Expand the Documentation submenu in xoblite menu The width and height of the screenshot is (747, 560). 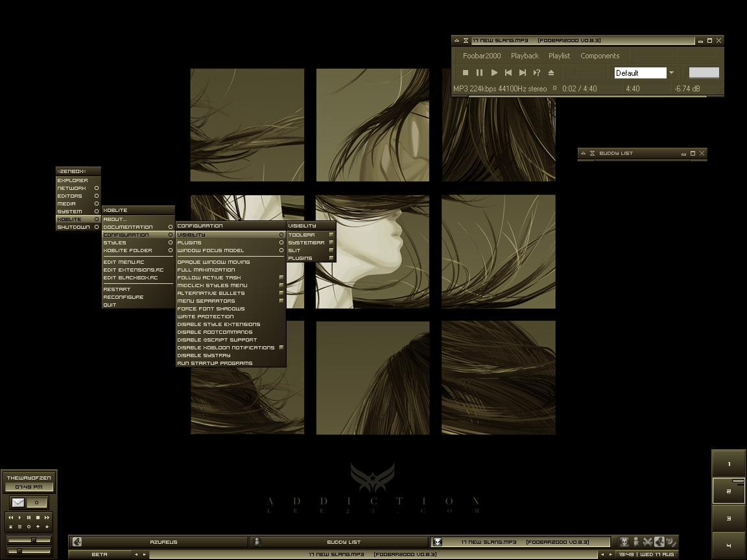click(x=138, y=227)
